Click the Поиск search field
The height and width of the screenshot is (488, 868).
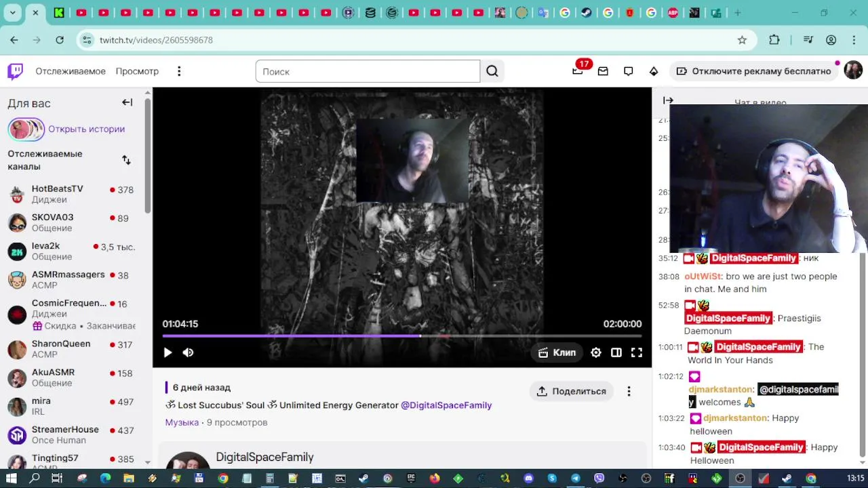(368, 71)
